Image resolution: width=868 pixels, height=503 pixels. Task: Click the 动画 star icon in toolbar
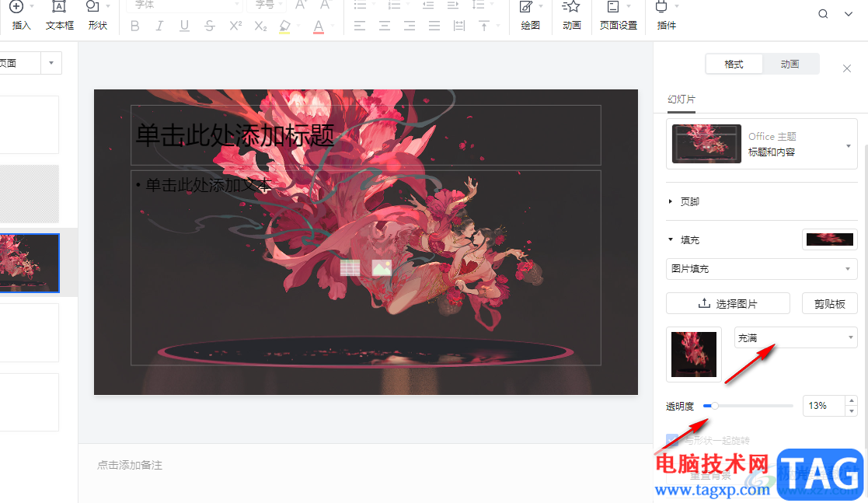(571, 8)
